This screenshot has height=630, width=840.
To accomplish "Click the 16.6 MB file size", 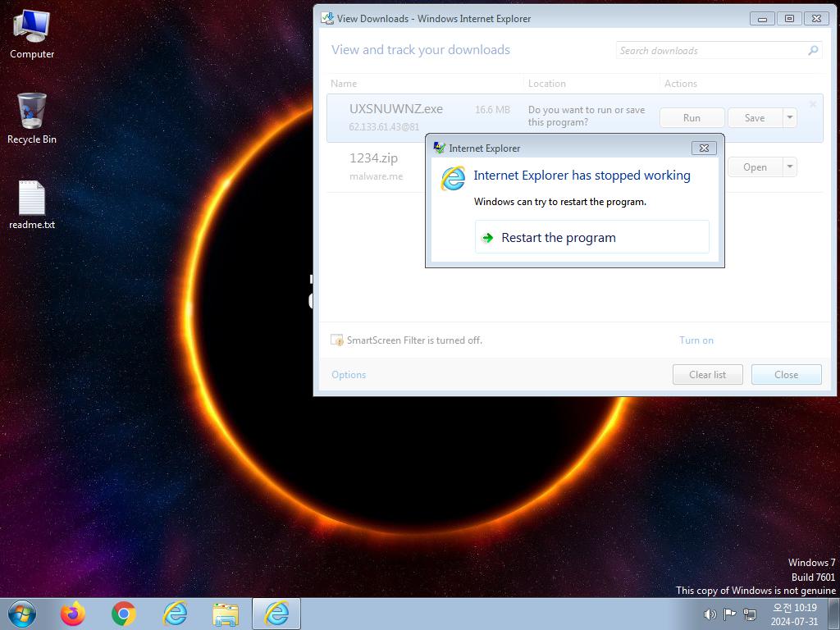I will (x=492, y=109).
